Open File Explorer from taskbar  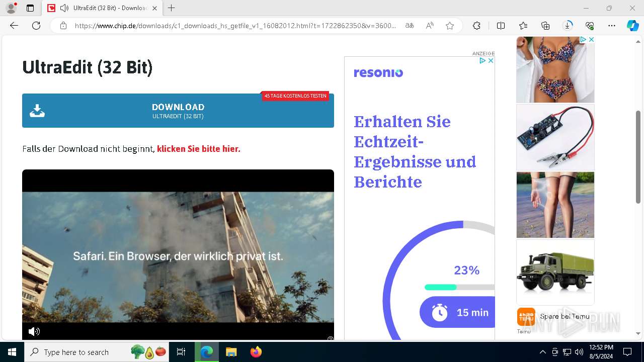[x=231, y=352]
